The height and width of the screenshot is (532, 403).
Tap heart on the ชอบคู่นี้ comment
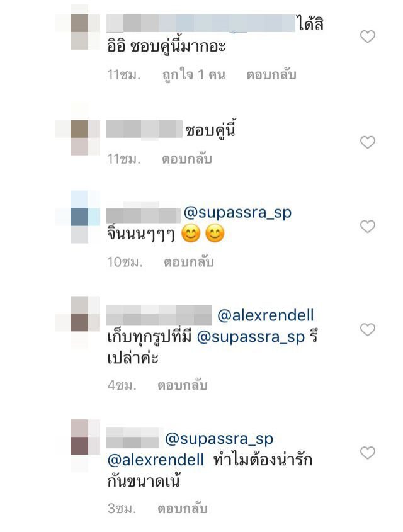click(367, 142)
